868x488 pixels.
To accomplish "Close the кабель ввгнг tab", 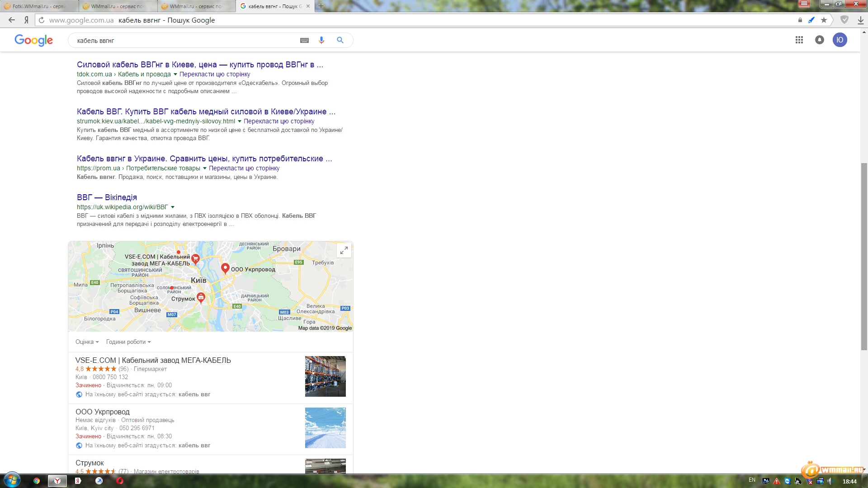I will [308, 6].
